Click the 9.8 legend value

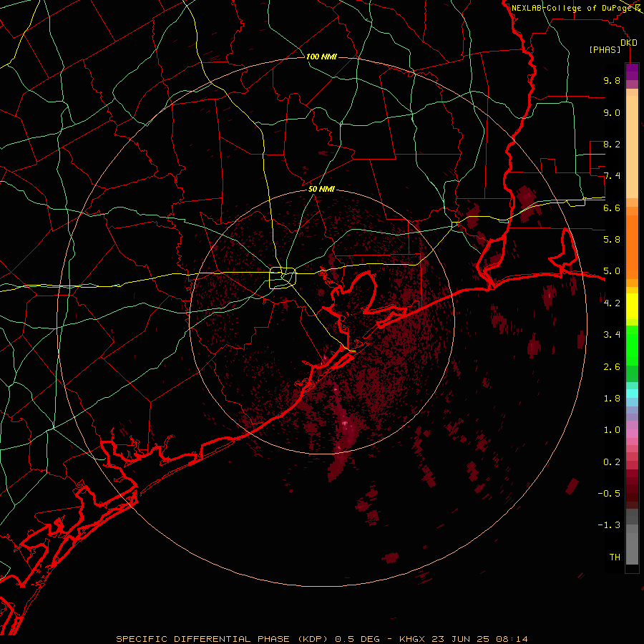[612, 80]
